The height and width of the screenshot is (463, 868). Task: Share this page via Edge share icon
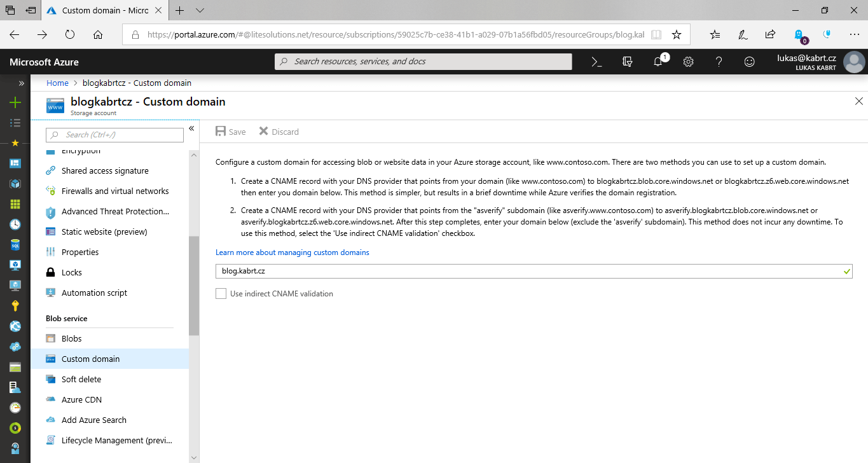point(770,35)
